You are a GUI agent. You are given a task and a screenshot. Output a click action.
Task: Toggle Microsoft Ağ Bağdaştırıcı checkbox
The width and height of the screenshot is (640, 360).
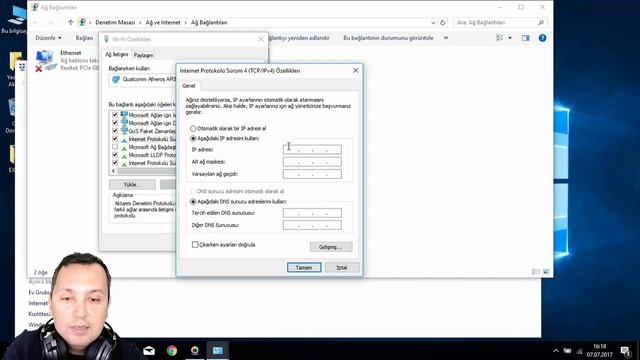click(x=115, y=147)
